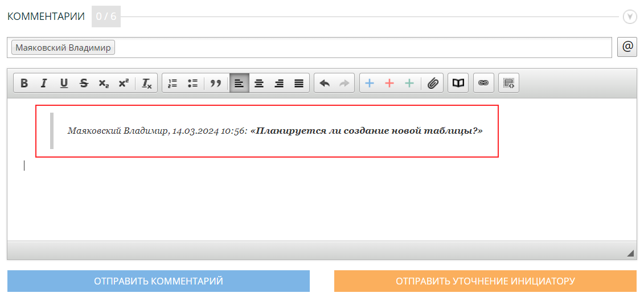This screenshot has height=297, width=644.
Task: Apply strikethrough to text
Action: tap(84, 83)
